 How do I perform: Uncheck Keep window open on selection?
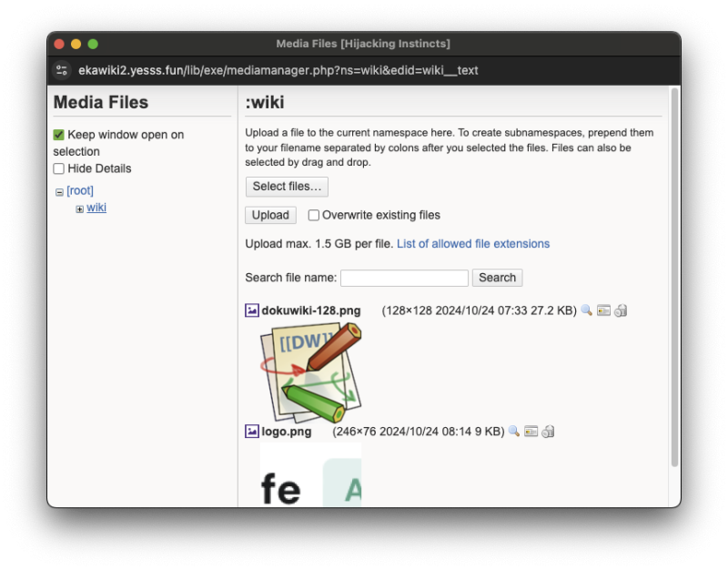click(59, 135)
